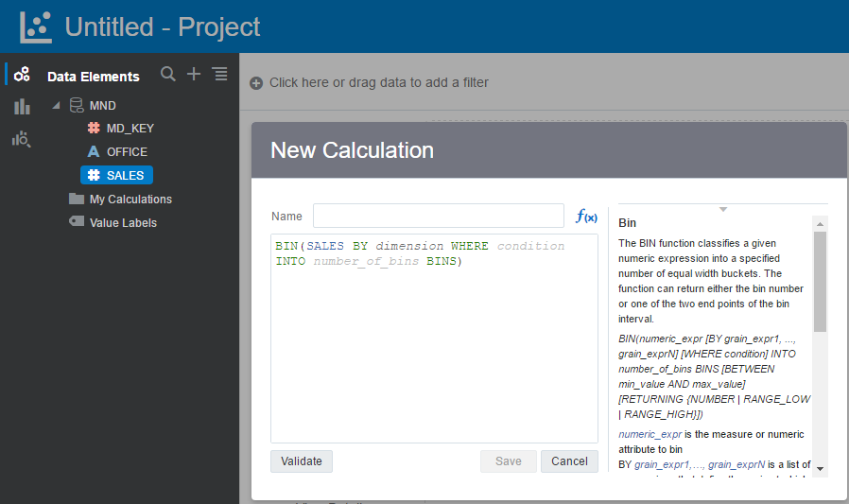The width and height of the screenshot is (849, 504).
Task: Click the 'number_of_bins' placeholder
Action: pos(366,261)
